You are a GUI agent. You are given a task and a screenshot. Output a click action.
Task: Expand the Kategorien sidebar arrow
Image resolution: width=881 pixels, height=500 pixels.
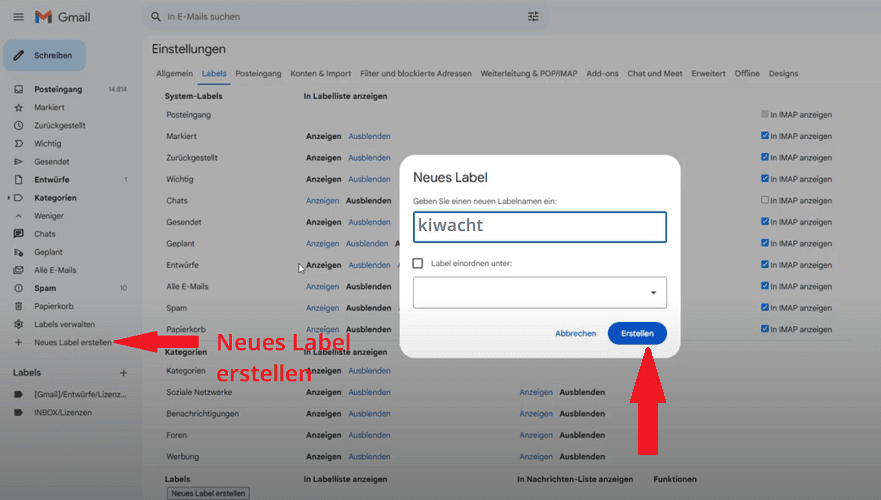8,198
